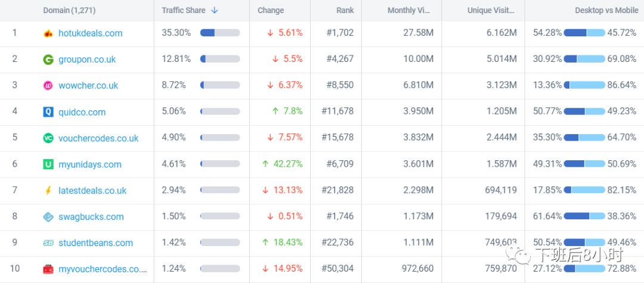Click the latestdeals lightning bolt favicon
The width and height of the screenshot is (644, 283).
click(48, 191)
